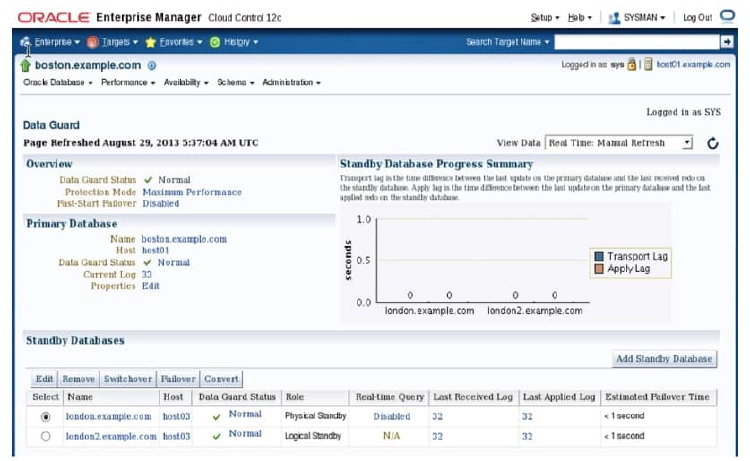
Task: Click the Oracle ring icon beside Log Out
Action: pos(727,16)
